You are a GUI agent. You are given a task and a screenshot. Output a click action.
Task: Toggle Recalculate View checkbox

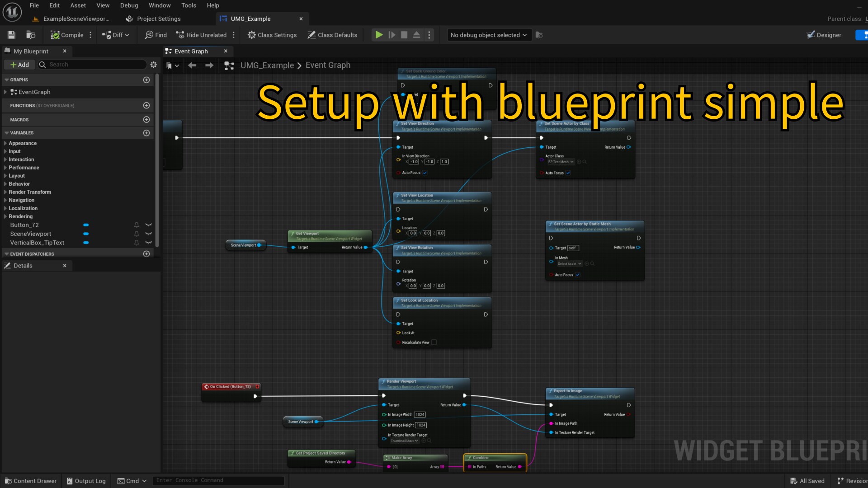(x=434, y=342)
